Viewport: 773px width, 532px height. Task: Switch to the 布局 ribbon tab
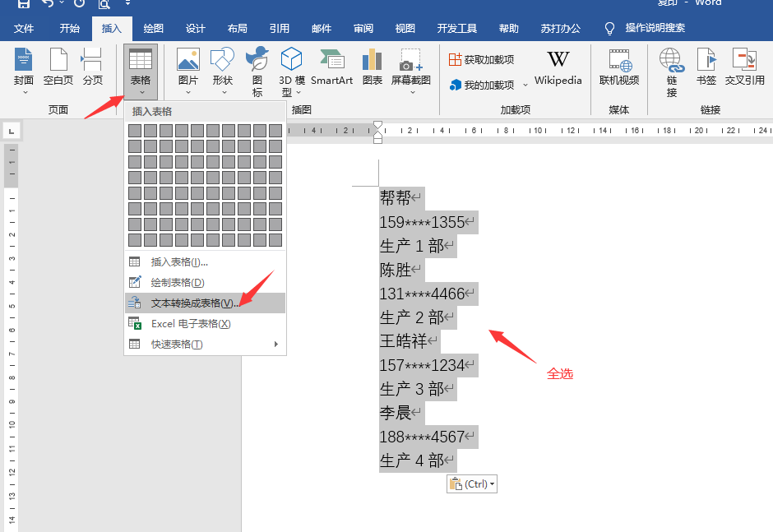[x=237, y=29]
